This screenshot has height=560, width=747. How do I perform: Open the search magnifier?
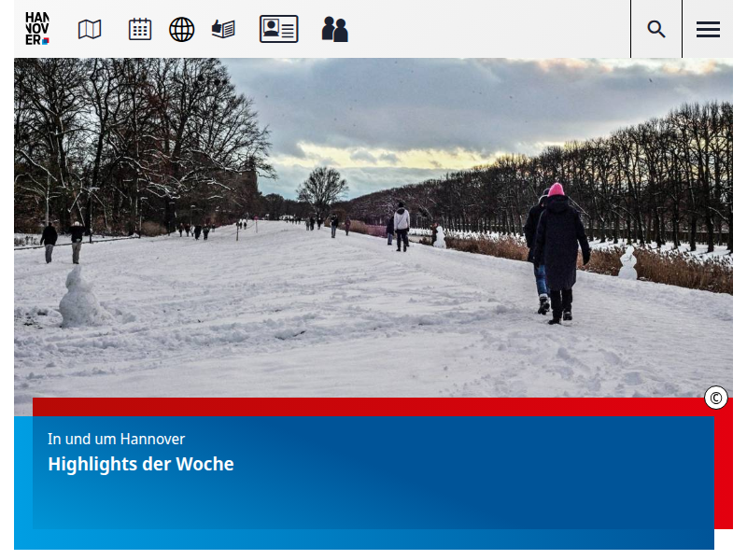tap(656, 29)
